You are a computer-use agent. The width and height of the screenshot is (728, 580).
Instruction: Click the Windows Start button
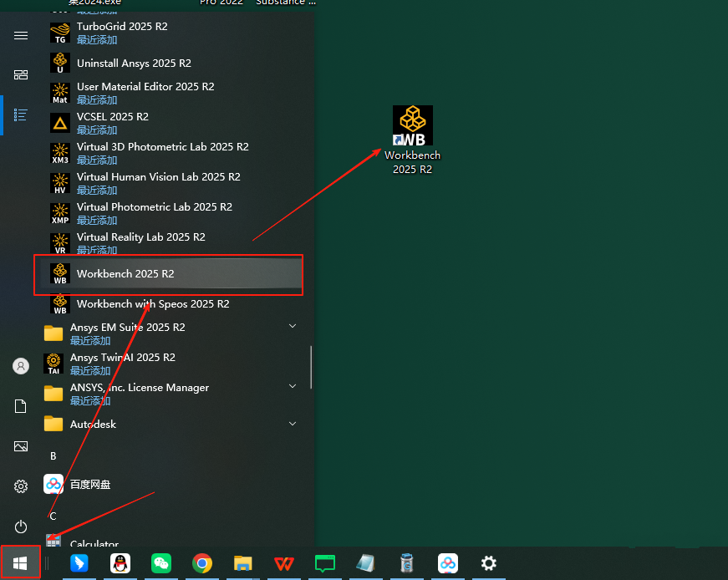tap(20, 562)
